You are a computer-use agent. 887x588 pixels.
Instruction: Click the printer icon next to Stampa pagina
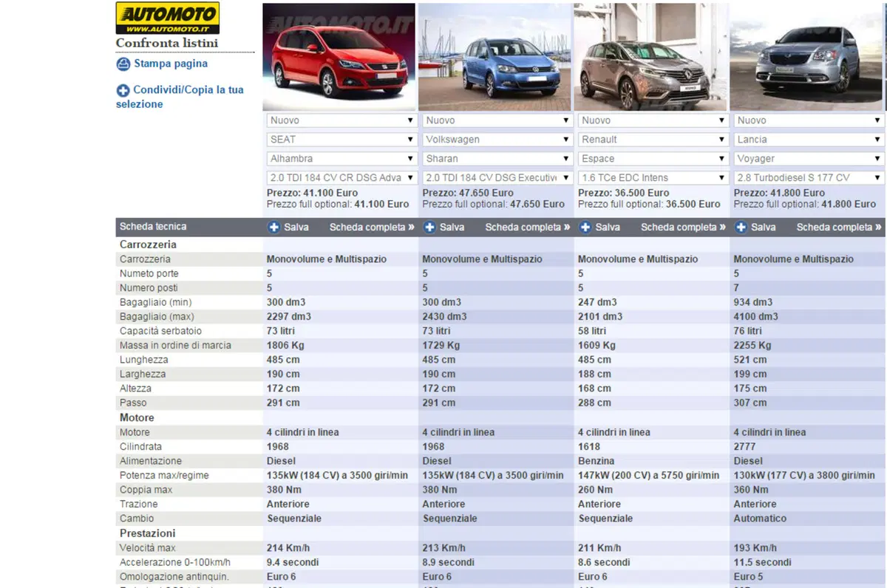click(123, 64)
